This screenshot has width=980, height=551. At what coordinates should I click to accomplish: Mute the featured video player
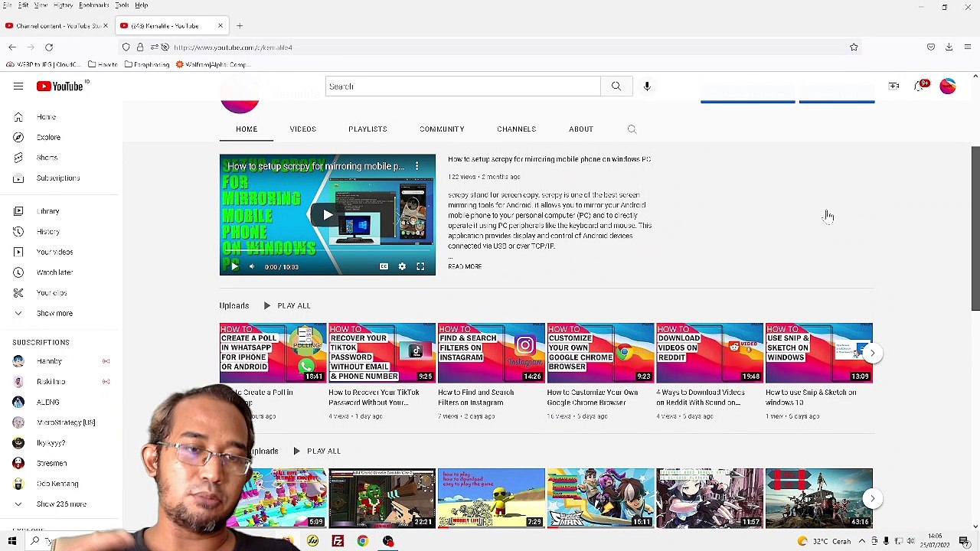(252, 266)
